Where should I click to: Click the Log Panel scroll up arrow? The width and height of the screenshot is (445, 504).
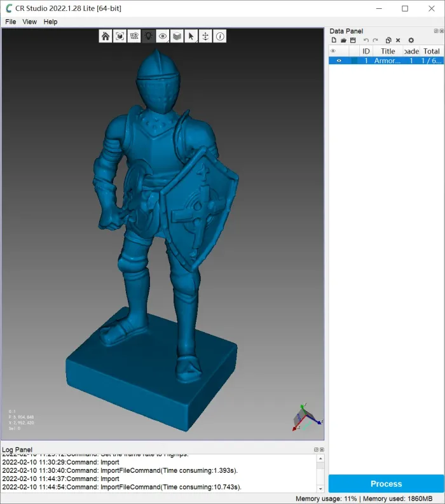(320, 458)
